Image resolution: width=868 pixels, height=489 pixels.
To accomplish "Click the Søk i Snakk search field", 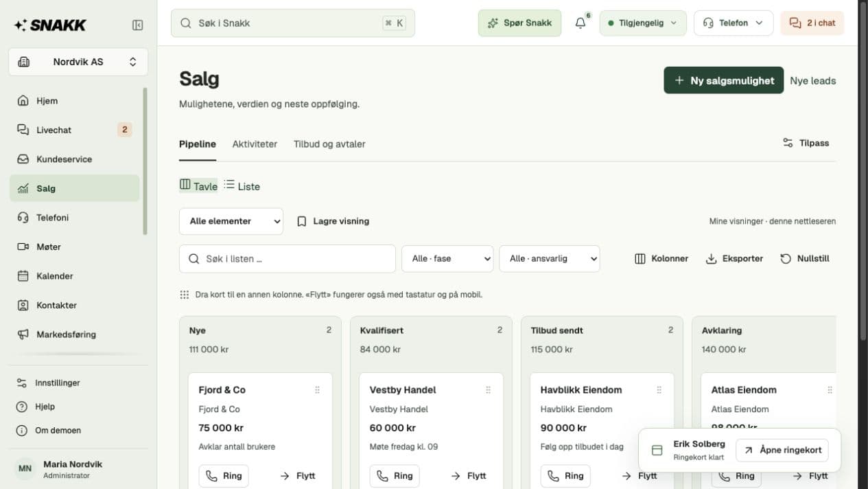I will coord(293,23).
